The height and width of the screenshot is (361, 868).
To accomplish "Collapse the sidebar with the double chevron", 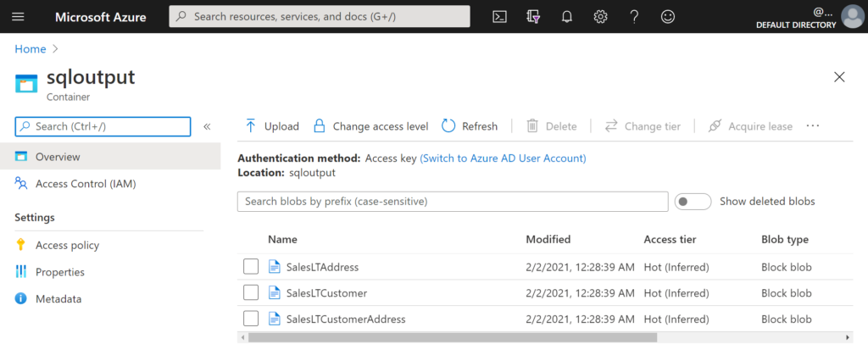I will click(207, 126).
